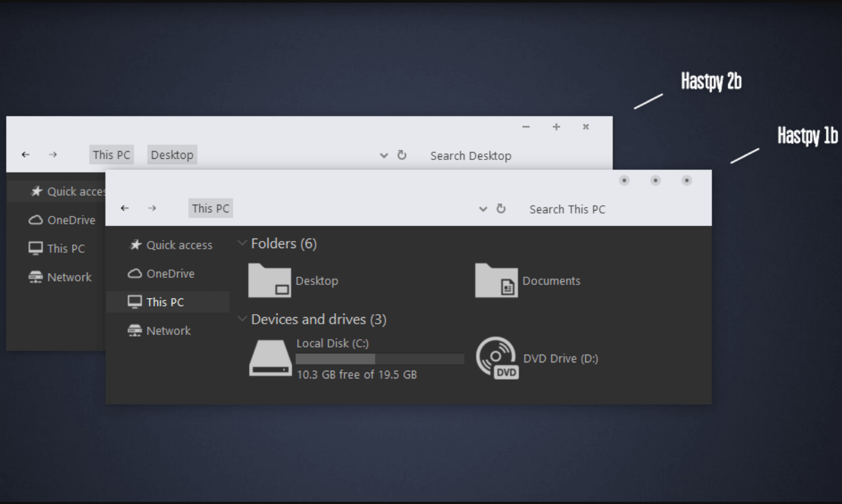
Task: Open the DVD Drive (D:) icon
Action: click(x=497, y=358)
